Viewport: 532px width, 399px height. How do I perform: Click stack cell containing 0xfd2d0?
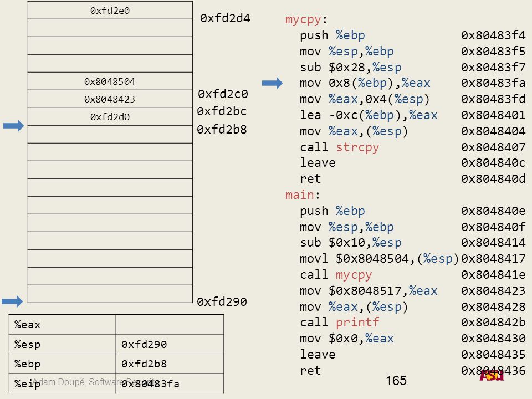(110, 117)
